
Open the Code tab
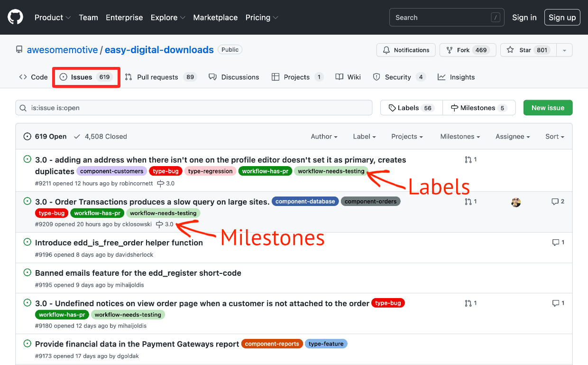(x=33, y=77)
